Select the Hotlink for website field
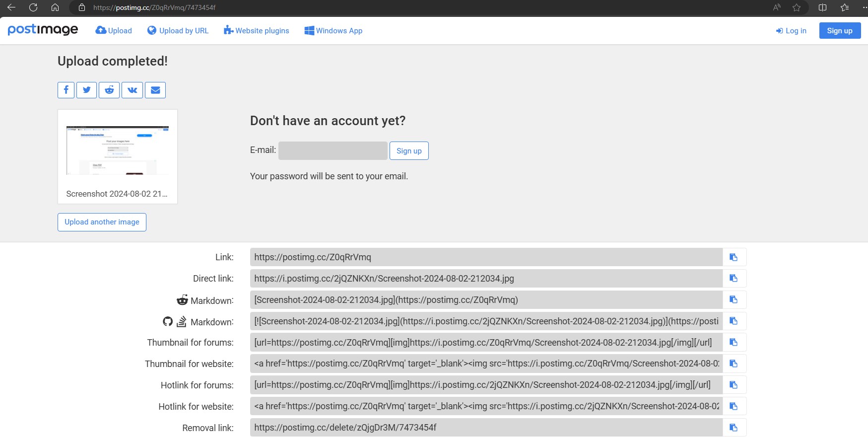Screen dimensions: 868x442 tap(486, 406)
